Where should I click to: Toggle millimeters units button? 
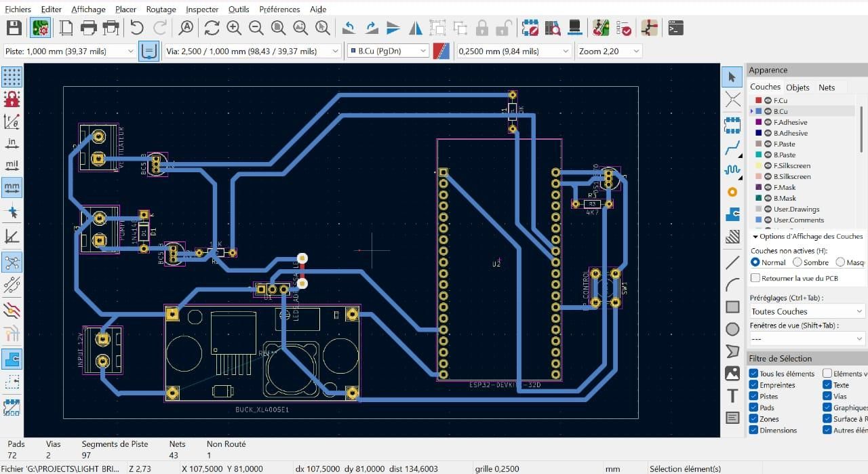coord(12,186)
